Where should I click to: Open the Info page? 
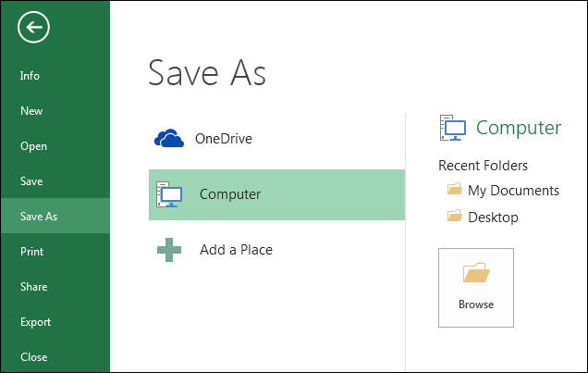click(31, 76)
